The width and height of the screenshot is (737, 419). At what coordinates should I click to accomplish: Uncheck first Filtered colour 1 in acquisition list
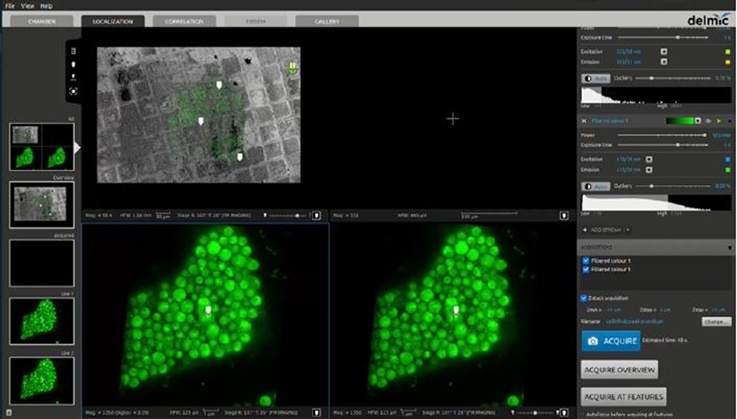[x=586, y=261]
